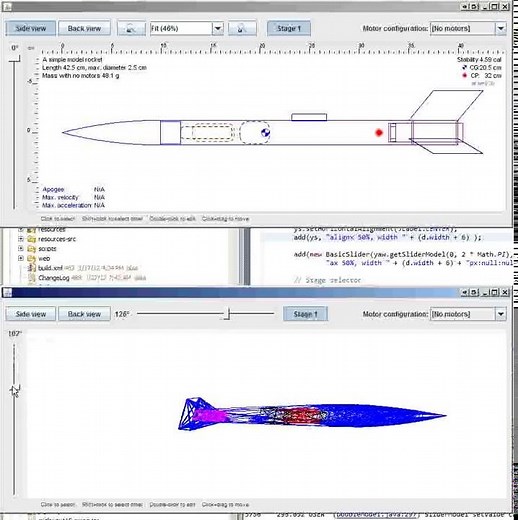This screenshot has width=518, height=520.
Task: Click the '// Stage selector' comment line
Action: point(327,280)
